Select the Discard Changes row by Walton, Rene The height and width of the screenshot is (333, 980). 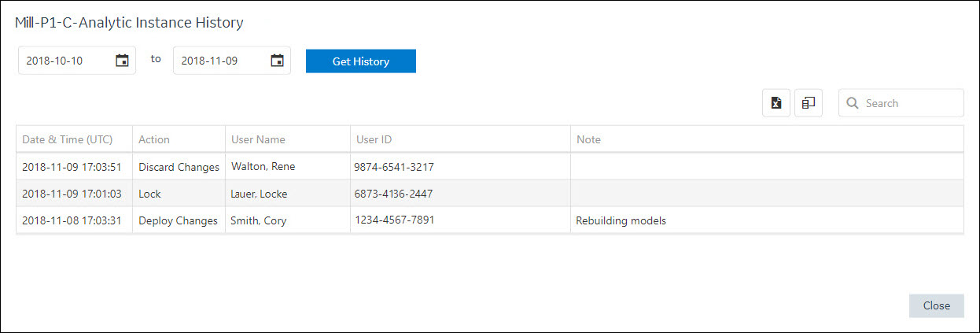(490, 167)
